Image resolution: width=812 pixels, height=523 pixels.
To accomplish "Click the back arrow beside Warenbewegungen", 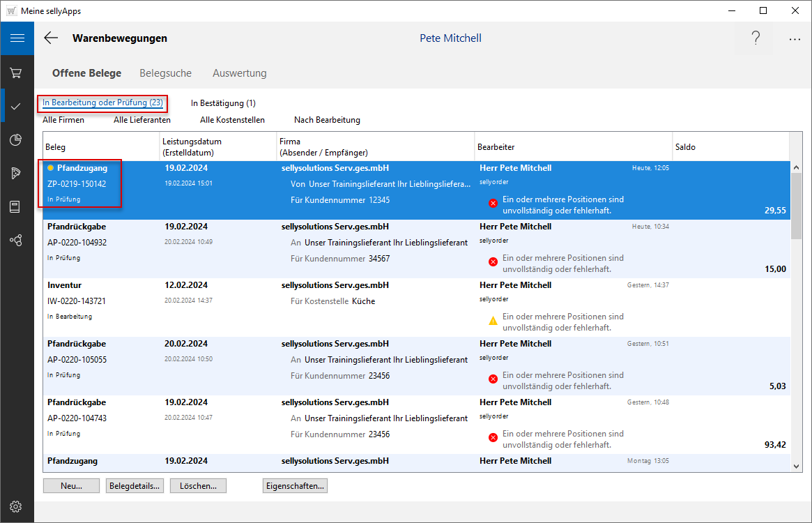I will pos(51,38).
